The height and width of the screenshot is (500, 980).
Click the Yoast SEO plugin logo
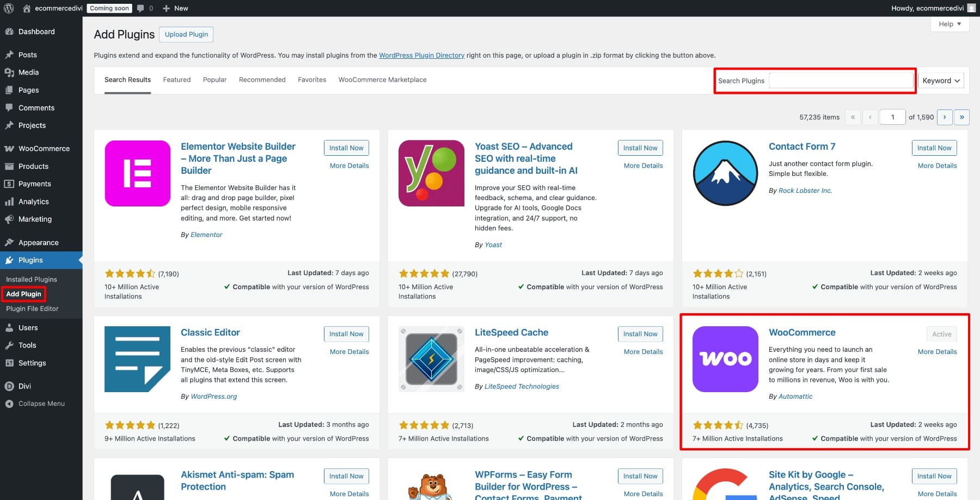click(x=431, y=173)
